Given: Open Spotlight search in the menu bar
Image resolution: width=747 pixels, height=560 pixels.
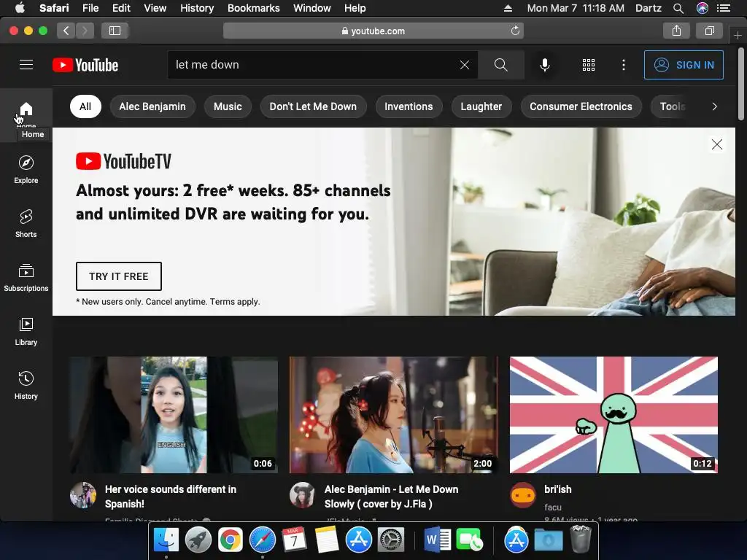Looking at the screenshot, I should click(678, 8).
